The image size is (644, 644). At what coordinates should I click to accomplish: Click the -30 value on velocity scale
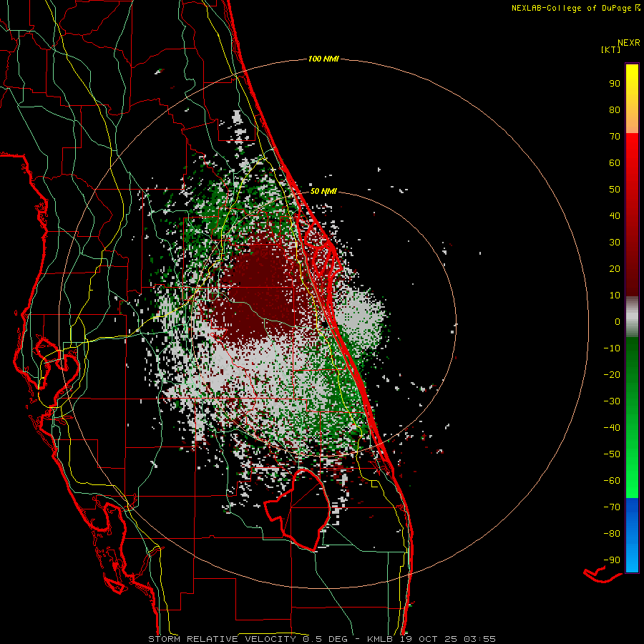coord(612,401)
